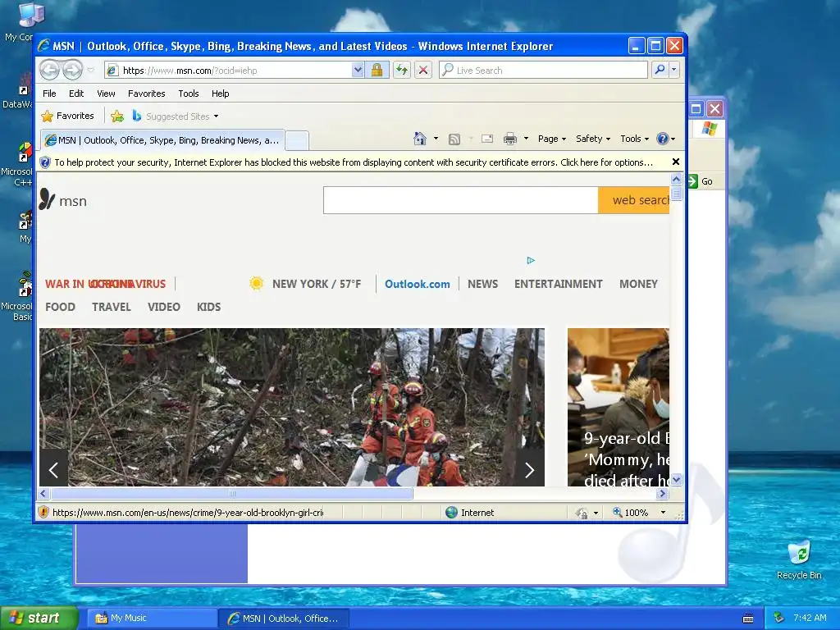Expand the Home button dropdown arrow

436,139
